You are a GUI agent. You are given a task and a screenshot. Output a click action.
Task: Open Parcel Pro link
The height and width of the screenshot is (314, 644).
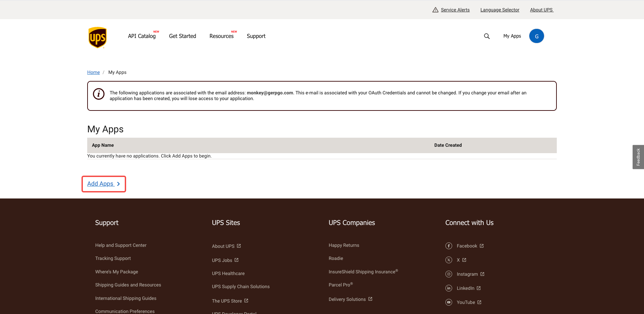pos(341,284)
